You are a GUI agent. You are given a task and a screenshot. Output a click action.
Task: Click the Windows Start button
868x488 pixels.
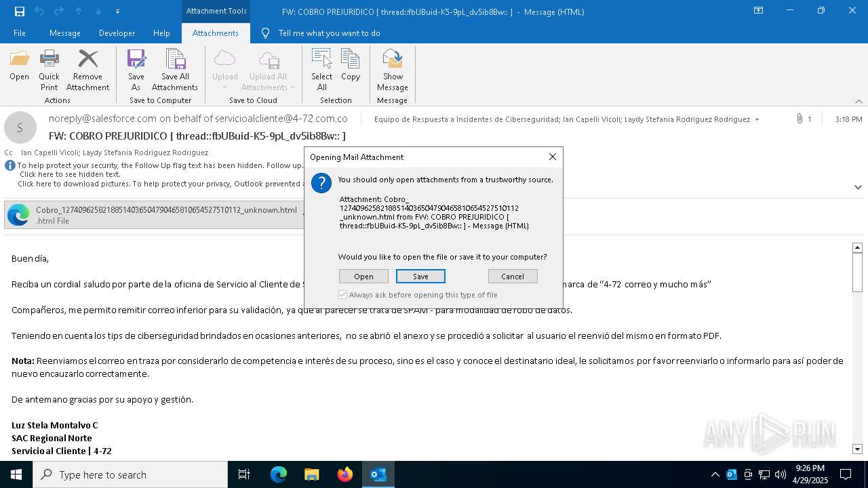coord(16,474)
